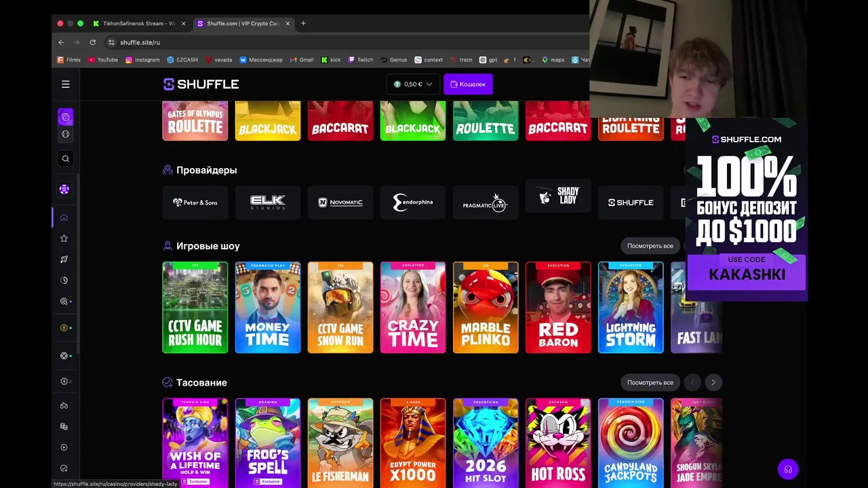
Task: Click the rocket icon in sidebar
Action: (64, 260)
